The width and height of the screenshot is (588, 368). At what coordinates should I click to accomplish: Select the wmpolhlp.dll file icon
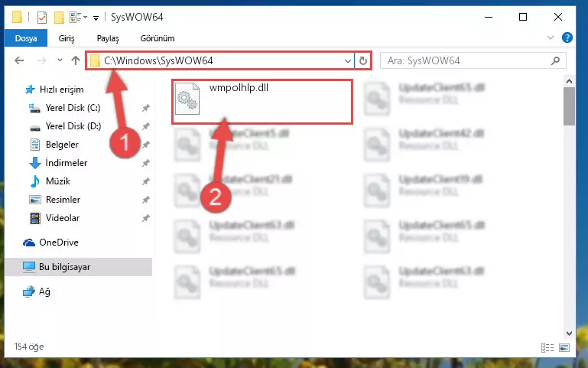187,99
